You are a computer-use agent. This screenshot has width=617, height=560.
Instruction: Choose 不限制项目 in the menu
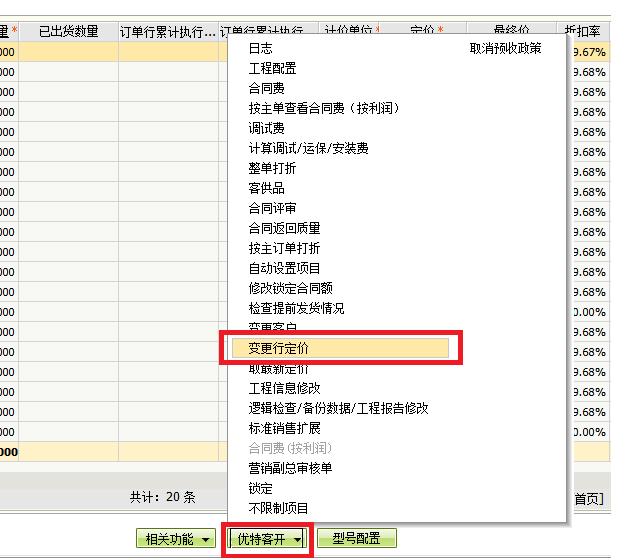click(x=278, y=508)
